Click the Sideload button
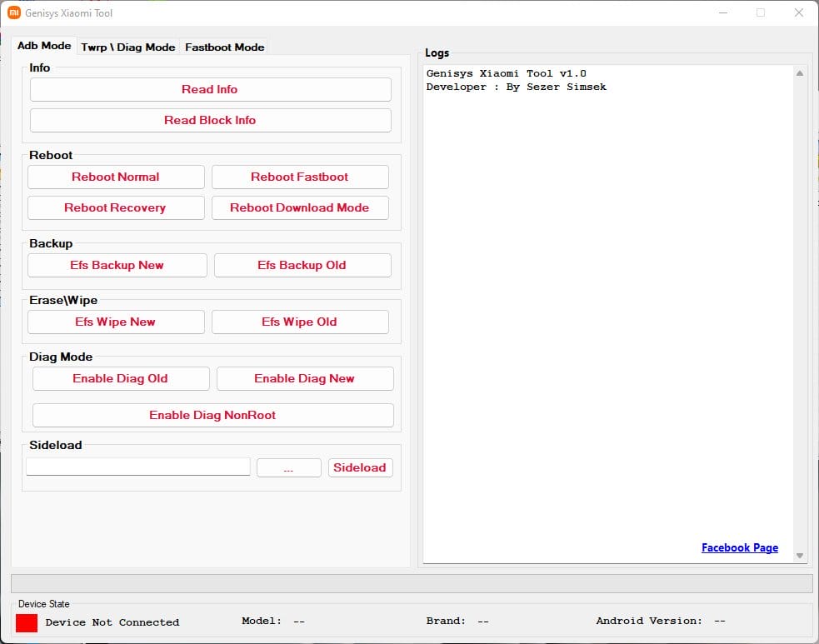819x644 pixels. point(361,468)
